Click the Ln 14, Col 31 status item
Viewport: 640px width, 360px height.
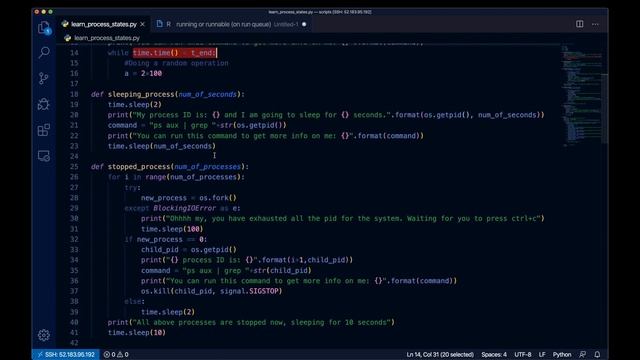coord(440,354)
